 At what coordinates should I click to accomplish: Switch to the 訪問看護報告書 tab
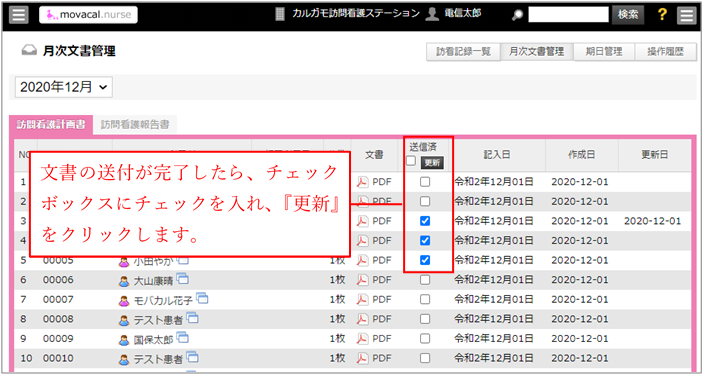tap(135, 124)
